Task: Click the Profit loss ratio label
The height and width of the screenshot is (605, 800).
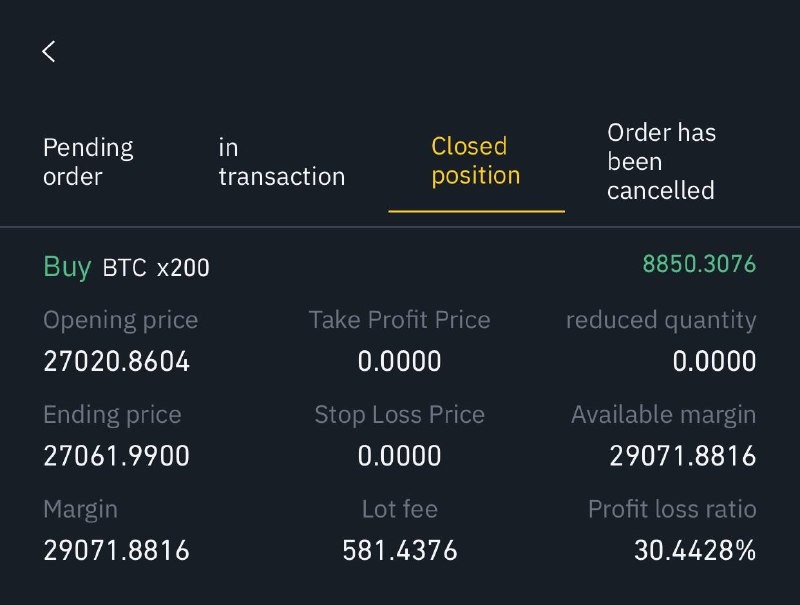Action: pos(672,509)
